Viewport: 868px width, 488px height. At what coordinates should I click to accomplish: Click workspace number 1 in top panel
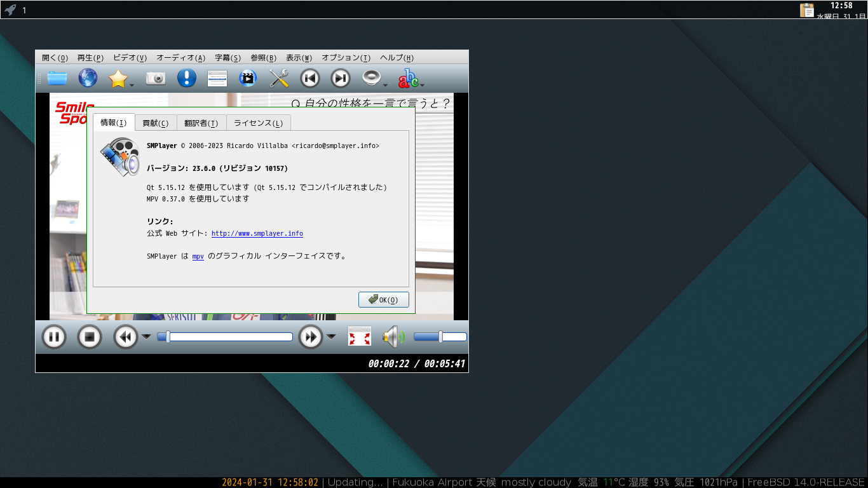24,10
